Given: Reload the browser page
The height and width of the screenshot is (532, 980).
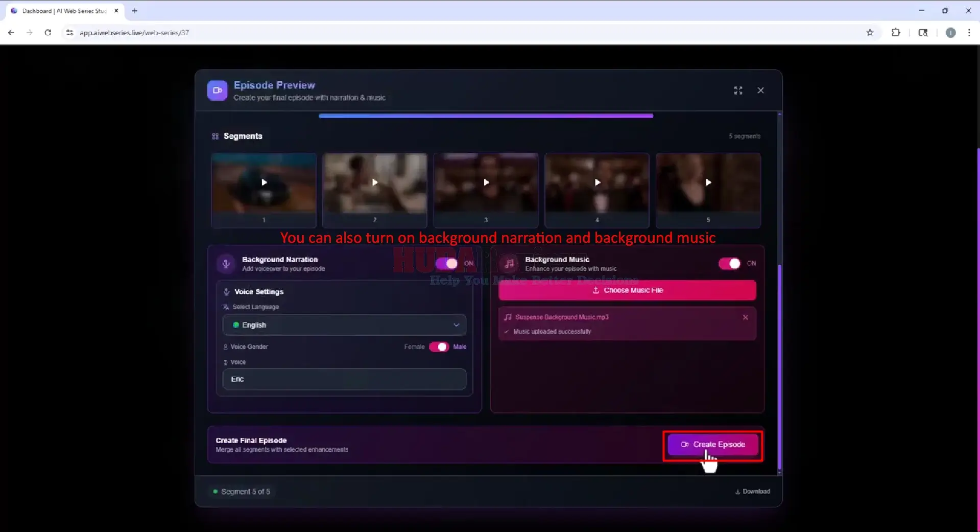Looking at the screenshot, I should coord(47,33).
